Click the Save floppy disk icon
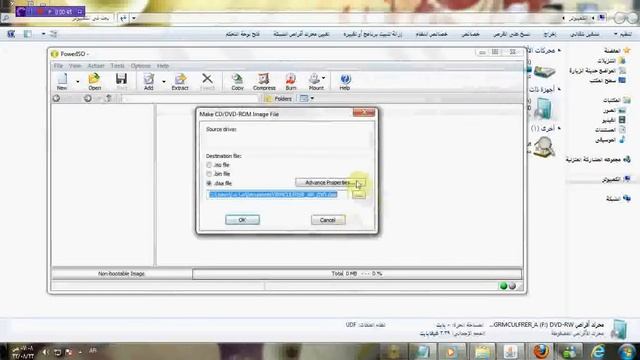The width and height of the screenshot is (640, 360). tap(121, 82)
